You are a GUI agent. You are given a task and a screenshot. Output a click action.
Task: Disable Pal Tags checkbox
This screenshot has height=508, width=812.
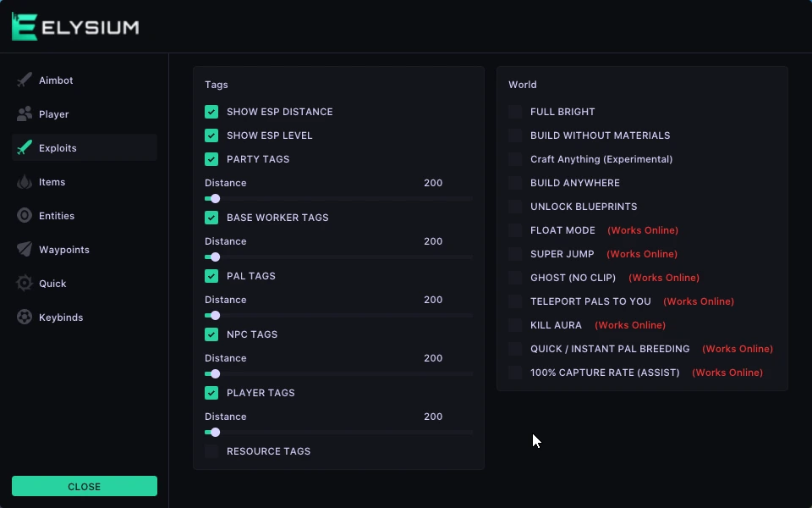tap(211, 276)
